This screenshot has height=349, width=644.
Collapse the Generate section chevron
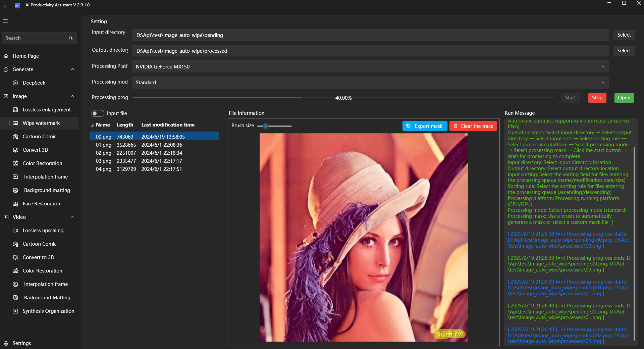(x=72, y=69)
